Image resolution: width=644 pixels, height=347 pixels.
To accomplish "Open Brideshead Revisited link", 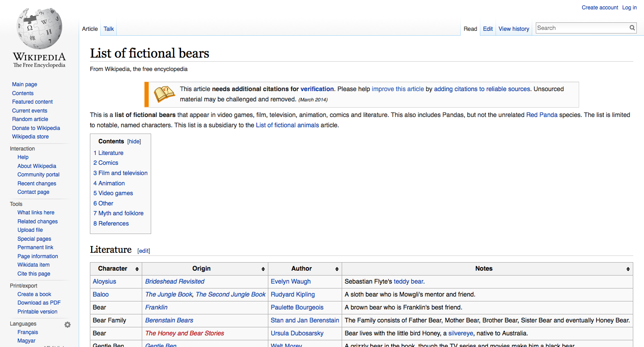I will point(175,281).
